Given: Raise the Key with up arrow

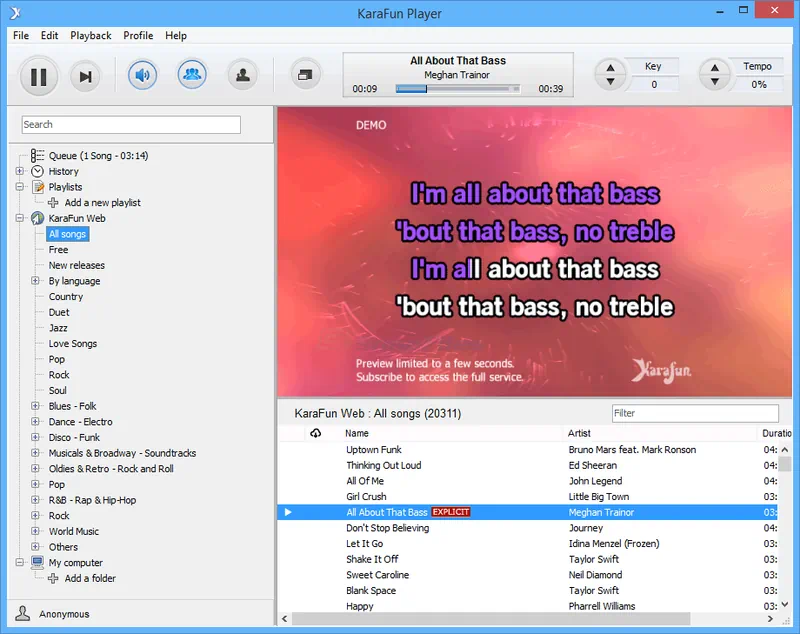Looking at the screenshot, I should coord(610,68).
